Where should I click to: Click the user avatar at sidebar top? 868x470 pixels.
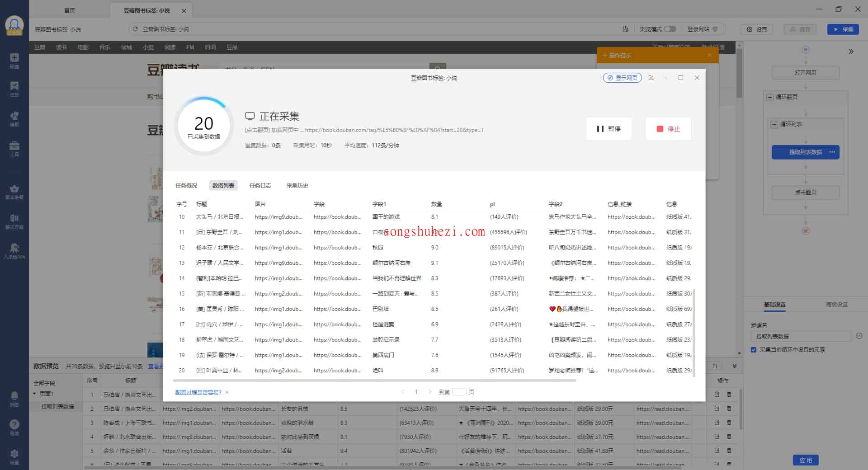14,25
